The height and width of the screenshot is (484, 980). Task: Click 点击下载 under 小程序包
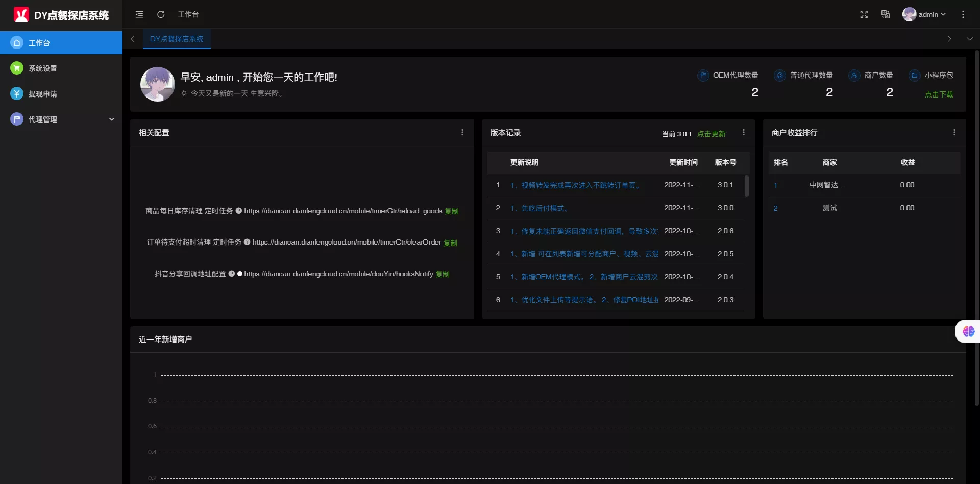click(x=939, y=94)
